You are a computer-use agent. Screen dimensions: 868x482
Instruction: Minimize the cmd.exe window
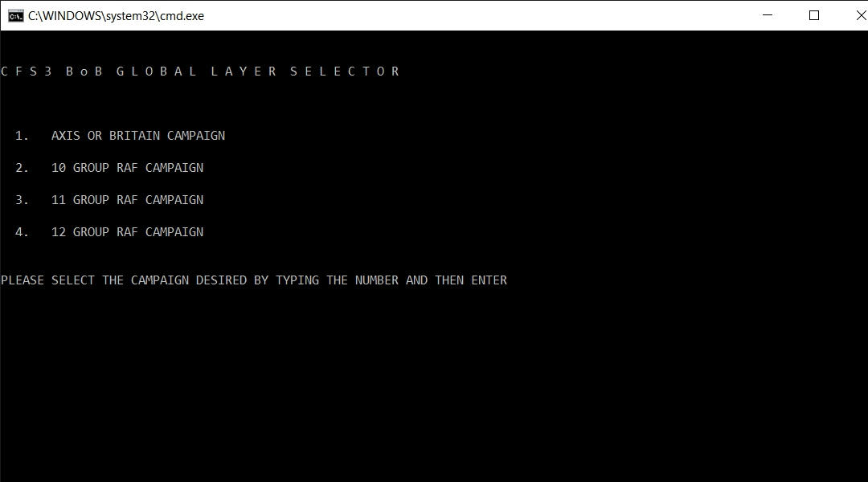click(x=768, y=15)
